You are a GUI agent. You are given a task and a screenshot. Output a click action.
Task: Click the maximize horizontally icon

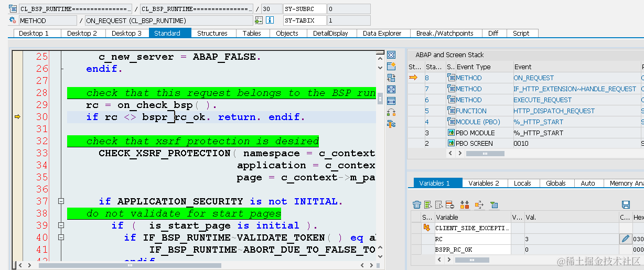tap(391, 101)
